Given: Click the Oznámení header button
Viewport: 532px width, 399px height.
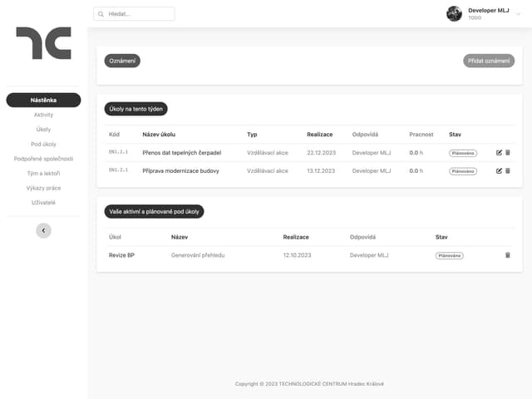Looking at the screenshot, I should coord(122,61).
